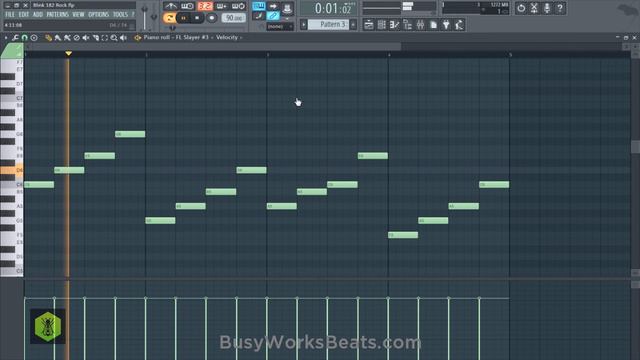Select the paint brush tool
640x360 pixels.
(x=58, y=38)
